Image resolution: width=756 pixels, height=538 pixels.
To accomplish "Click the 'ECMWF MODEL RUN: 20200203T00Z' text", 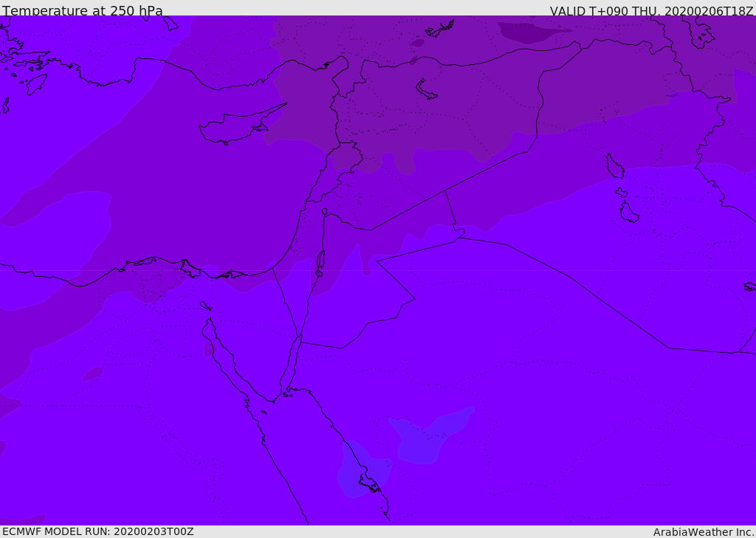I will [98, 531].
